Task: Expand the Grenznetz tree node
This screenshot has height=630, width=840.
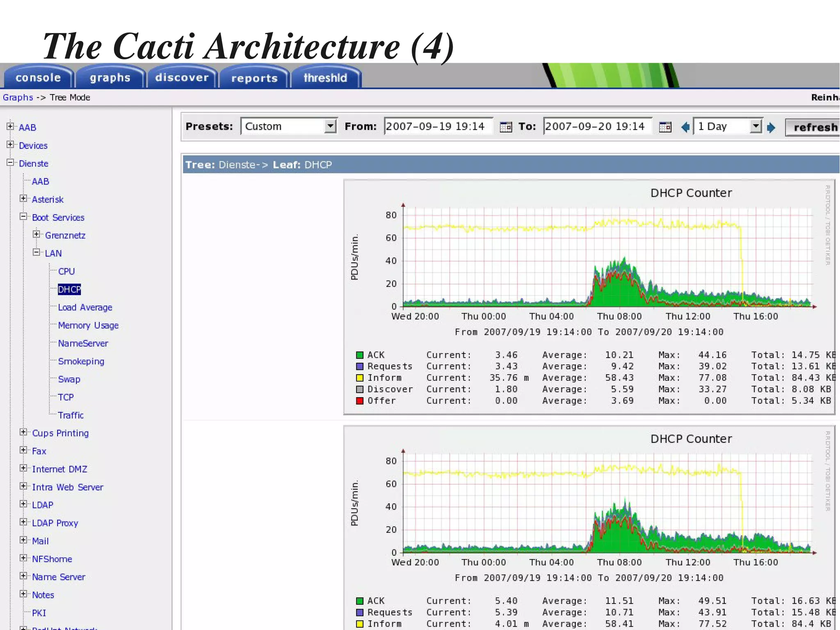Action: tap(37, 234)
